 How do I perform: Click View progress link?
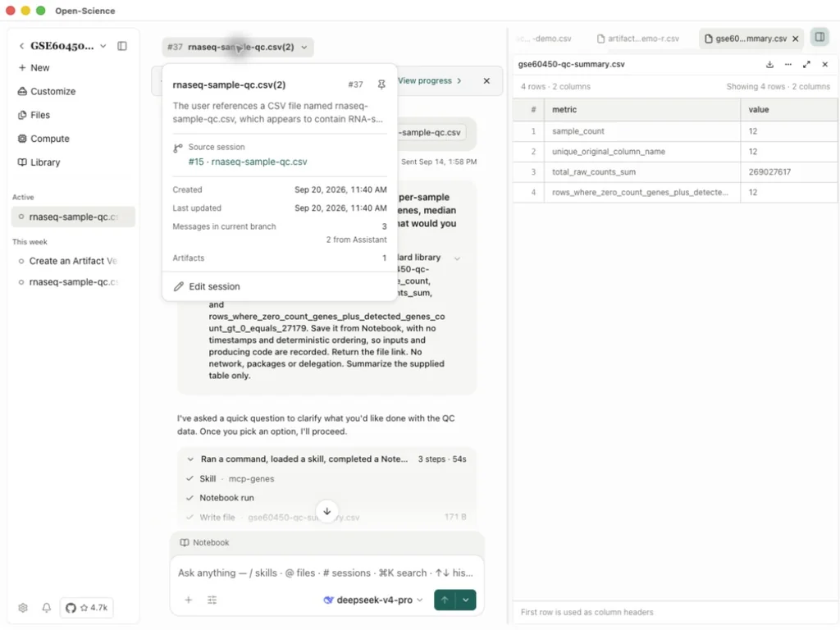point(429,80)
